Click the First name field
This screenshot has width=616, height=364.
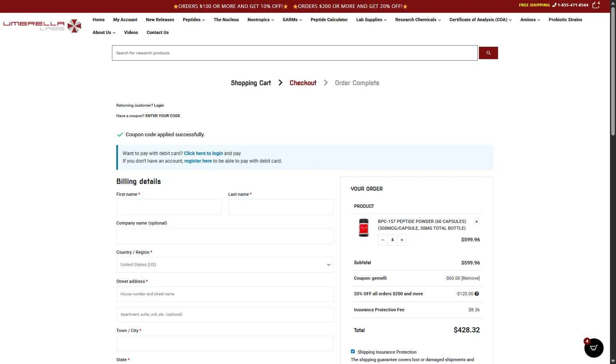pyautogui.click(x=169, y=207)
